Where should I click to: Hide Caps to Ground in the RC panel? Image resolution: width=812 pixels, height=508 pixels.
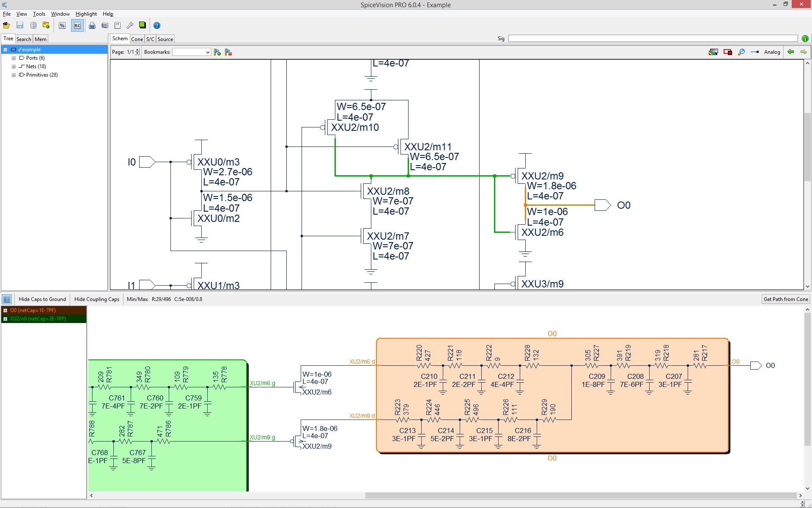point(42,299)
